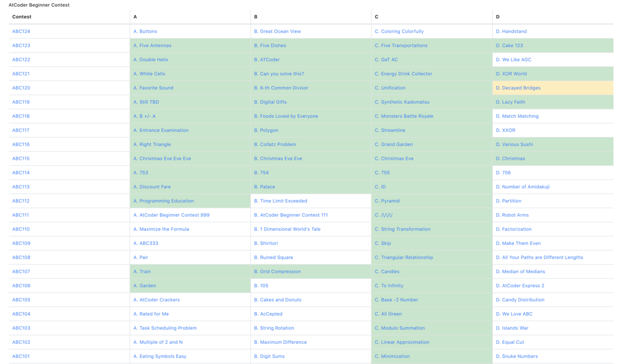Open problem C. Energy Drink Collector
Image resolution: width=629 pixels, height=364 pixels.
click(x=403, y=74)
